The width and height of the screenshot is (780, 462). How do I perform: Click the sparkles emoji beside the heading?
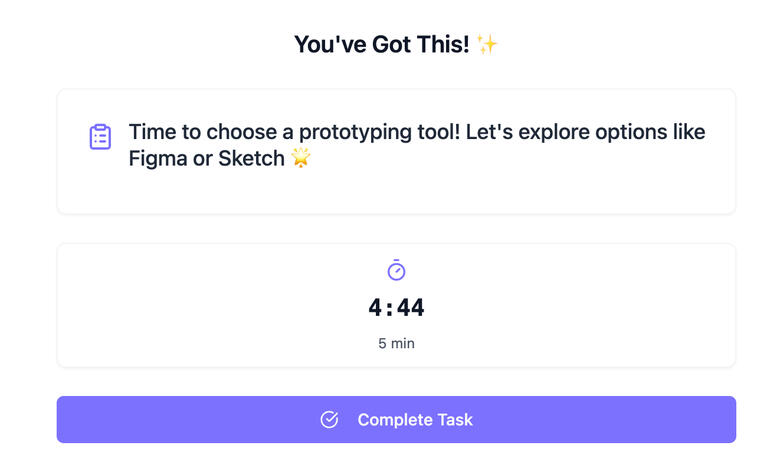point(487,44)
